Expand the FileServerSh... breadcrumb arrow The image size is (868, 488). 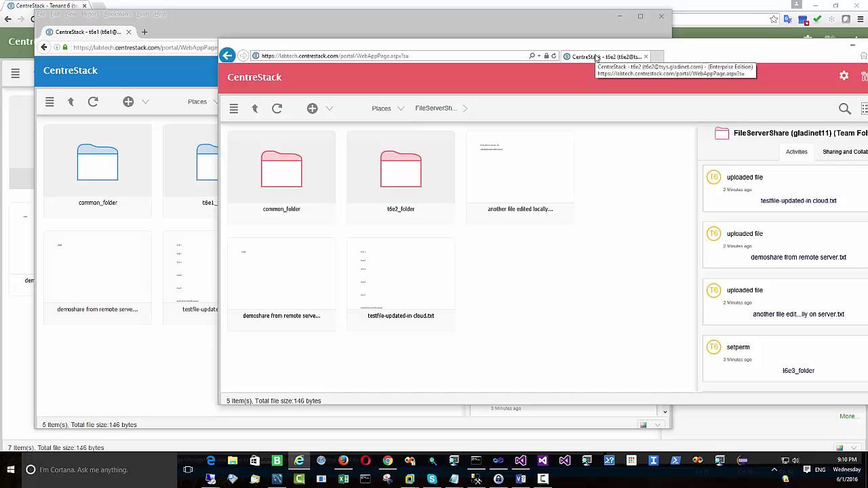click(465, 108)
